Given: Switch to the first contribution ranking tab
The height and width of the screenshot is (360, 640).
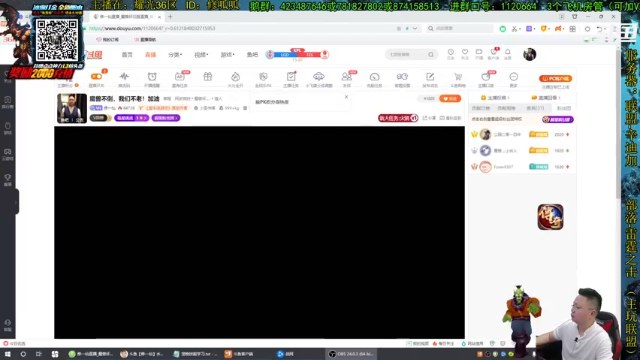Looking at the screenshot, I should pos(480,108).
